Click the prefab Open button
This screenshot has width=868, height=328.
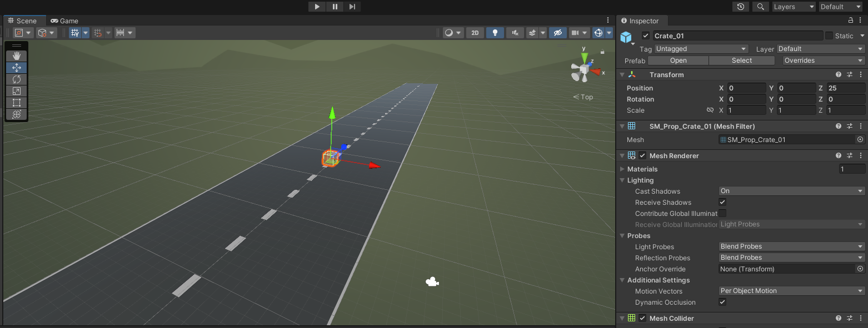point(678,60)
